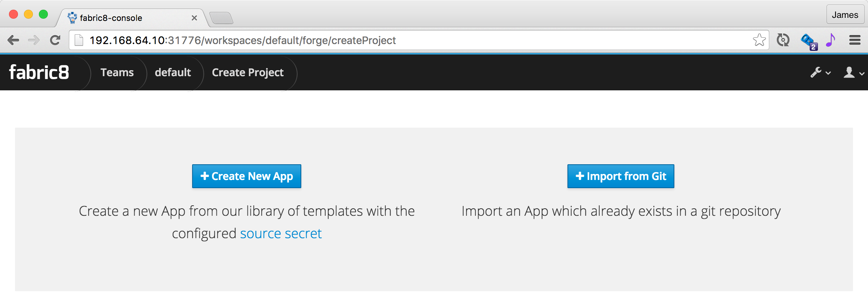Click the browser forward arrow
This screenshot has height=305, width=868.
[x=34, y=40]
